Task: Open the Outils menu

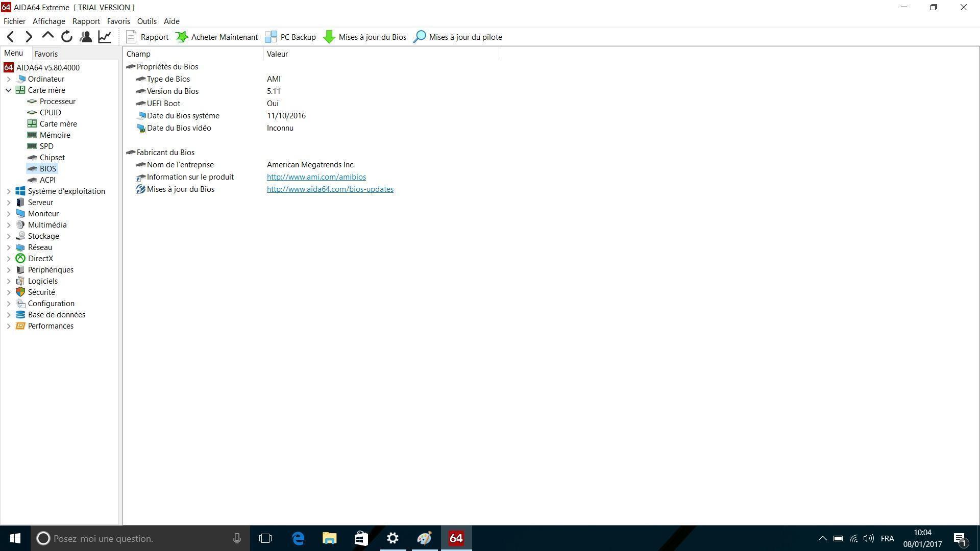Action: pyautogui.click(x=146, y=21)
